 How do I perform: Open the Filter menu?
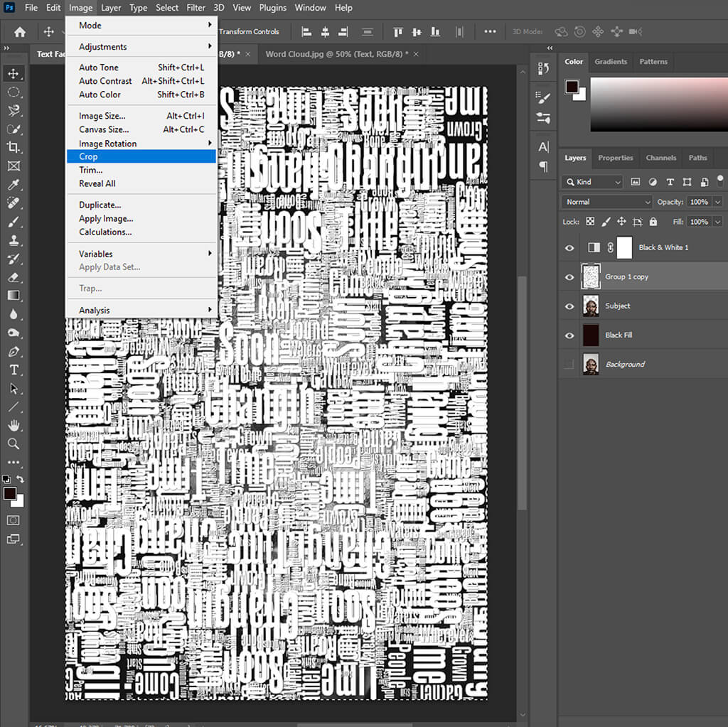coord(196,8)
